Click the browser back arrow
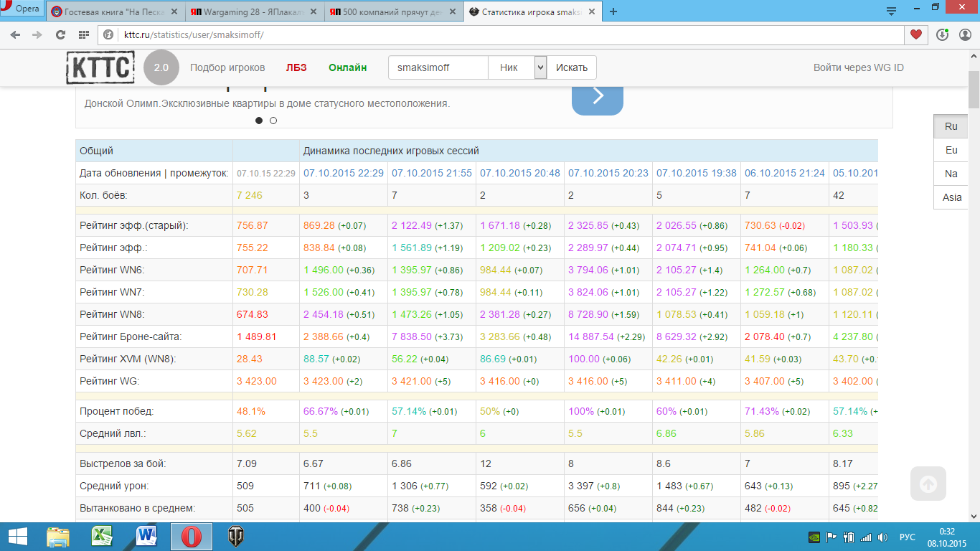This screenshot has width=980, height=551. (15, 34)
